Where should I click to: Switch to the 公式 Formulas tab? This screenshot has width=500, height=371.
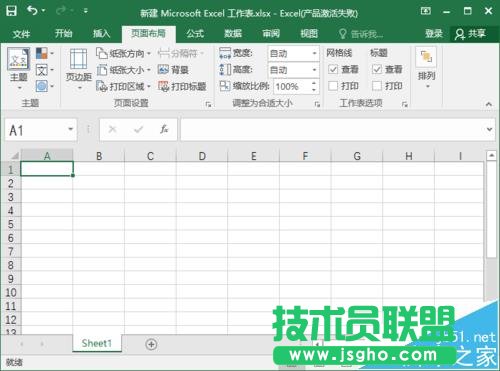click(195, 34)
